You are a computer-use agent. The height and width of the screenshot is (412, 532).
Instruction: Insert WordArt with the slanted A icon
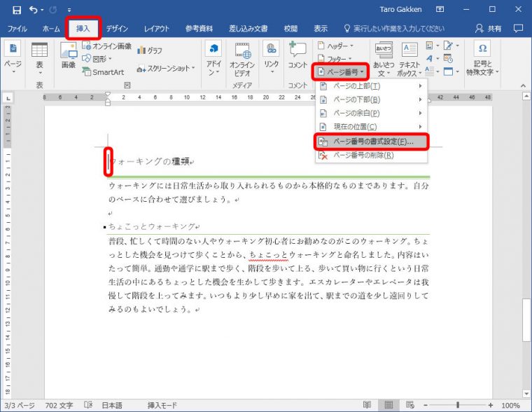[x=432, y=58]
